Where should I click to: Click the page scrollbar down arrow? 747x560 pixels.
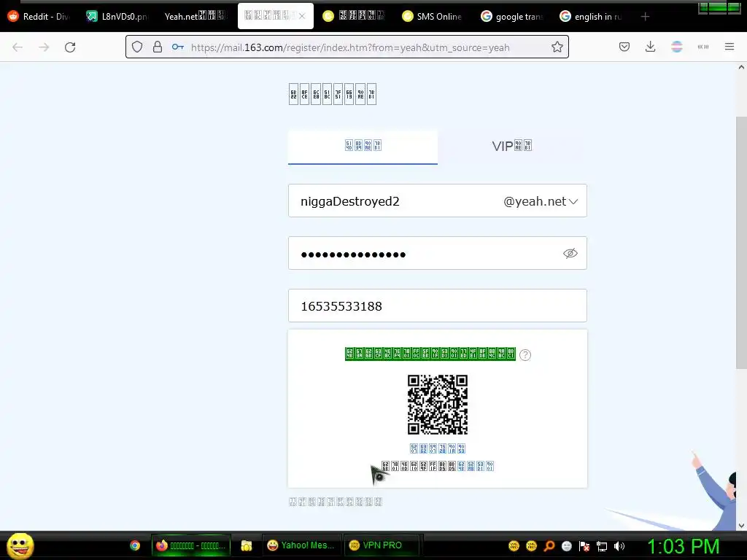tap(741, 526)
